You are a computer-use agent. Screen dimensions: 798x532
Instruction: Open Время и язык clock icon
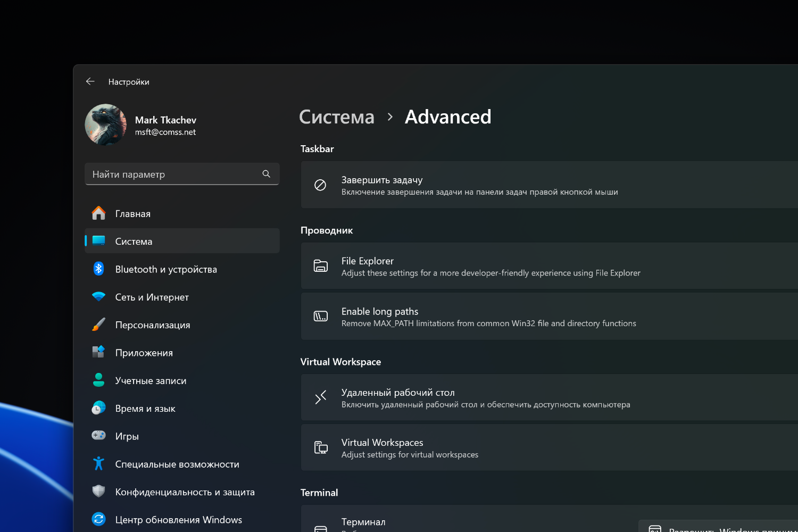pyautogui.click(x=99, y=408)
